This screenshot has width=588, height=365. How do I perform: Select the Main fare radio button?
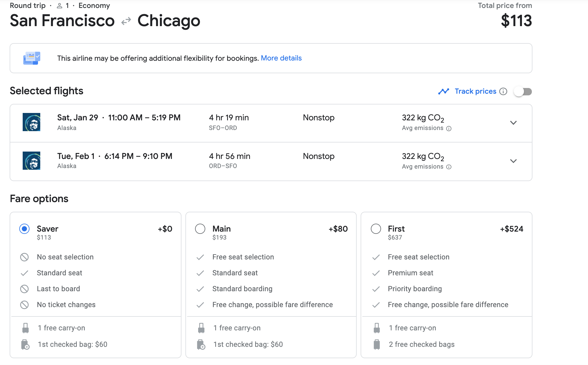tap(200, 229)
